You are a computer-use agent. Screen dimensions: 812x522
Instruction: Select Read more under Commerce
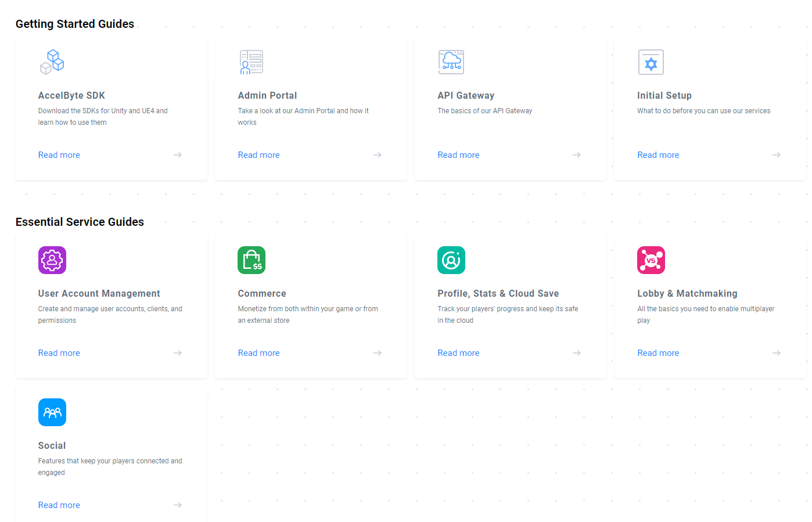tap(259, 353)
